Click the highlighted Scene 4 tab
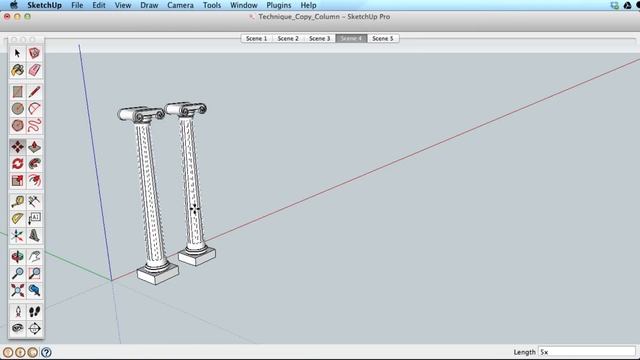 click(351, 38)
